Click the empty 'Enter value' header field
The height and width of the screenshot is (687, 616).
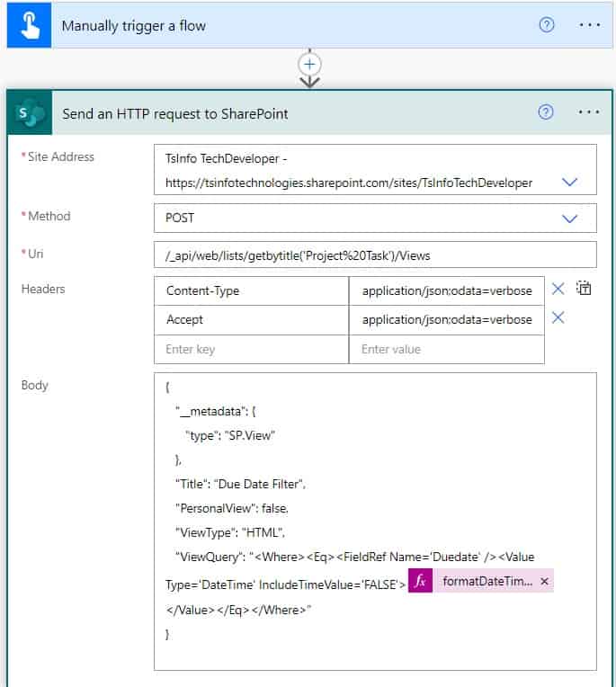pyautogui.click(x=447, y=349)
